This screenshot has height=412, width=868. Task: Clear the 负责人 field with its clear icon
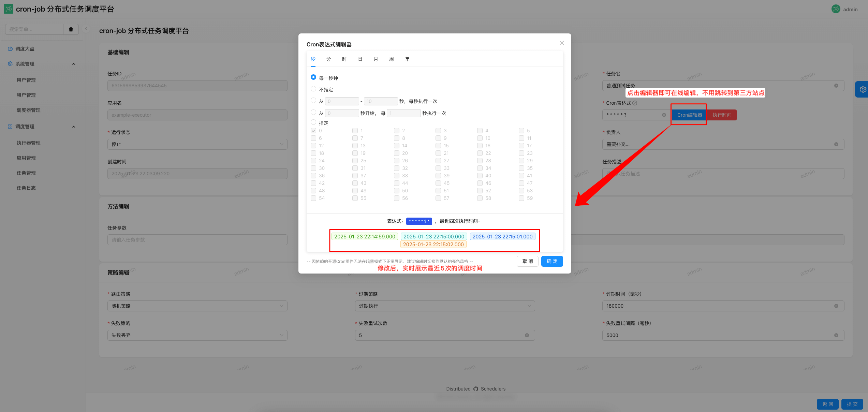[x=836, y=144]
